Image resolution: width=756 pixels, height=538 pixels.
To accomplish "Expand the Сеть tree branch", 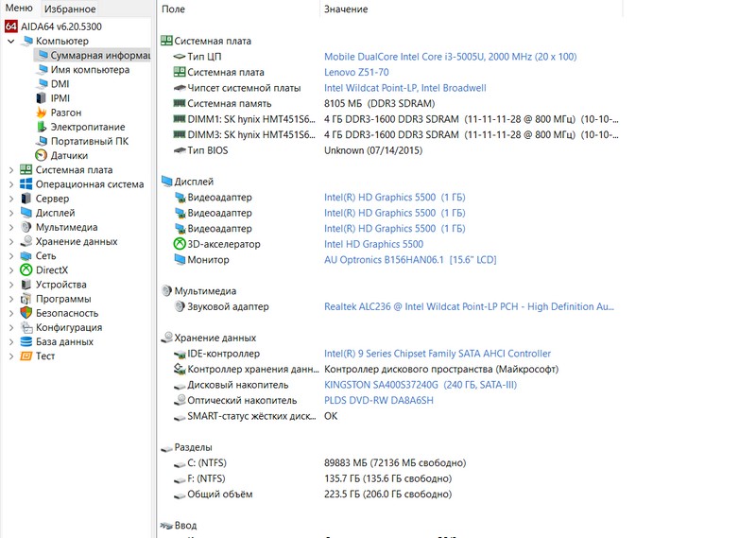I will (10, 256).
